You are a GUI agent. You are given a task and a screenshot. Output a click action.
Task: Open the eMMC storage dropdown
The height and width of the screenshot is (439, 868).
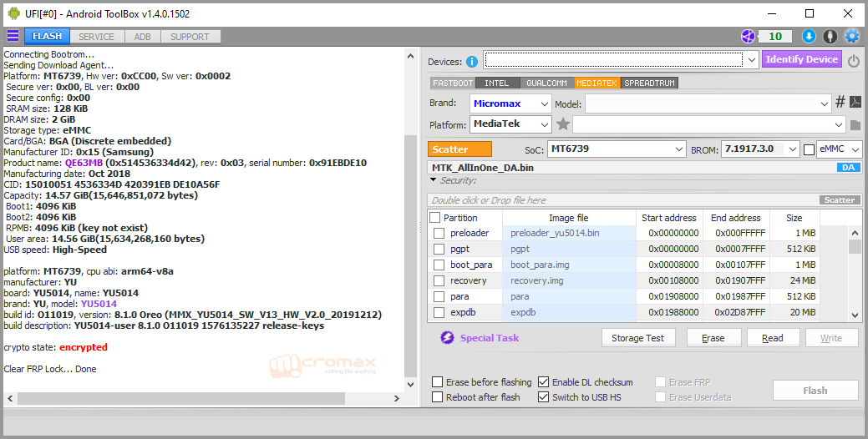855,149
